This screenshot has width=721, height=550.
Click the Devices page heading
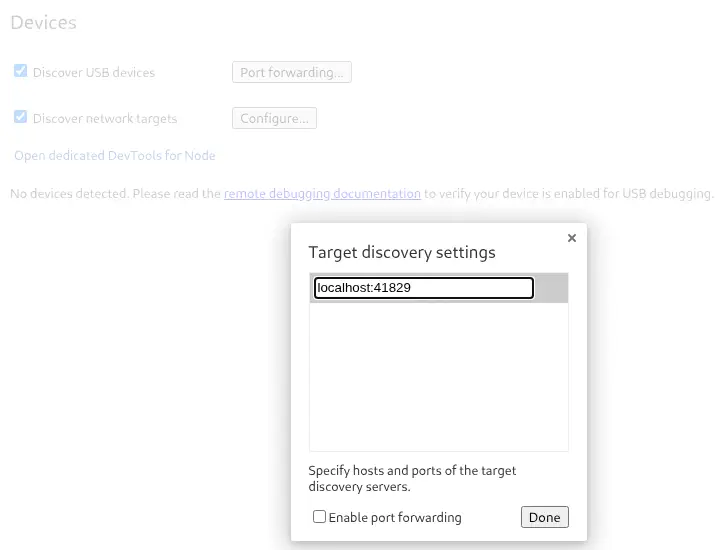point(43,22)
